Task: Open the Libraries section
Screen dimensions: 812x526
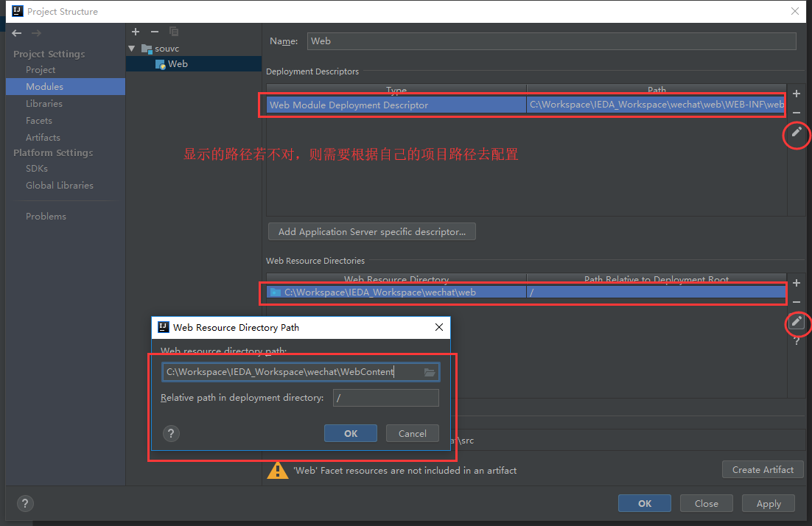Action: pyautogui.click(x=44, y=104)
